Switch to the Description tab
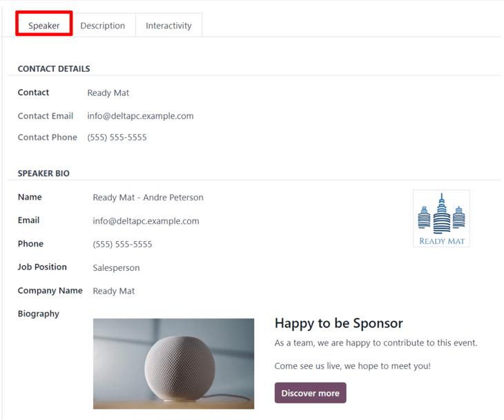The image size is (504, 420). [x=103, y=26]
